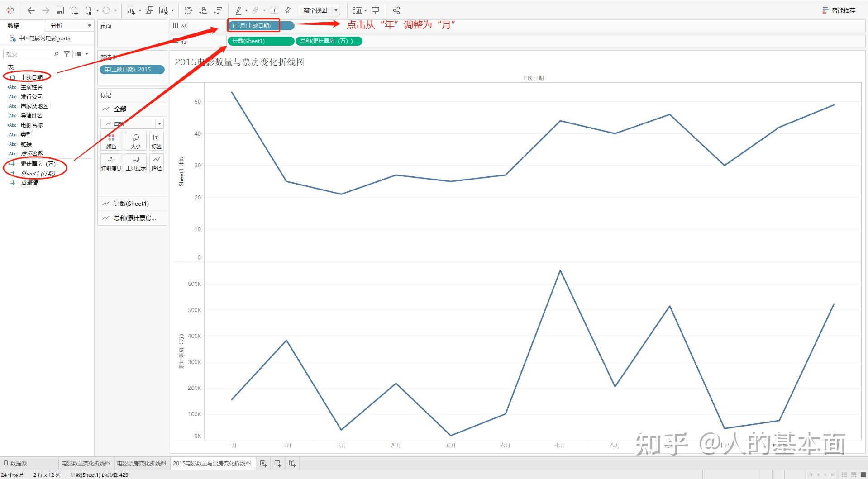Click the 大小 size button in Marks
This screenshot has width=868, height=479.
coord(136,141)
